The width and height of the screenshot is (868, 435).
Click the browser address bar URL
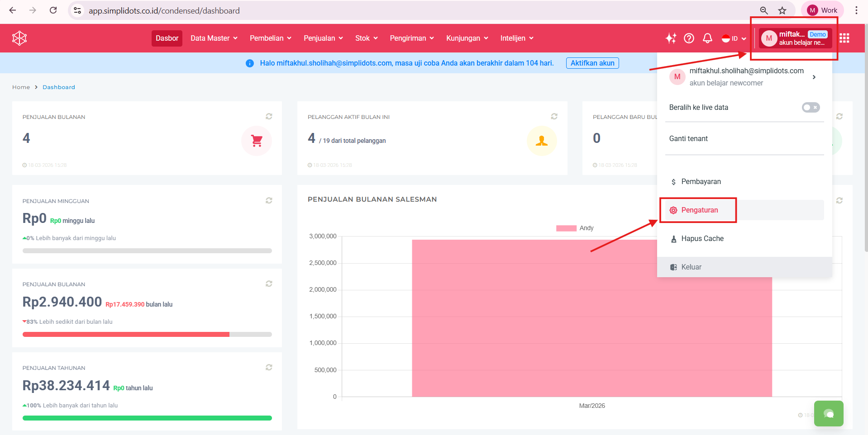164,10
